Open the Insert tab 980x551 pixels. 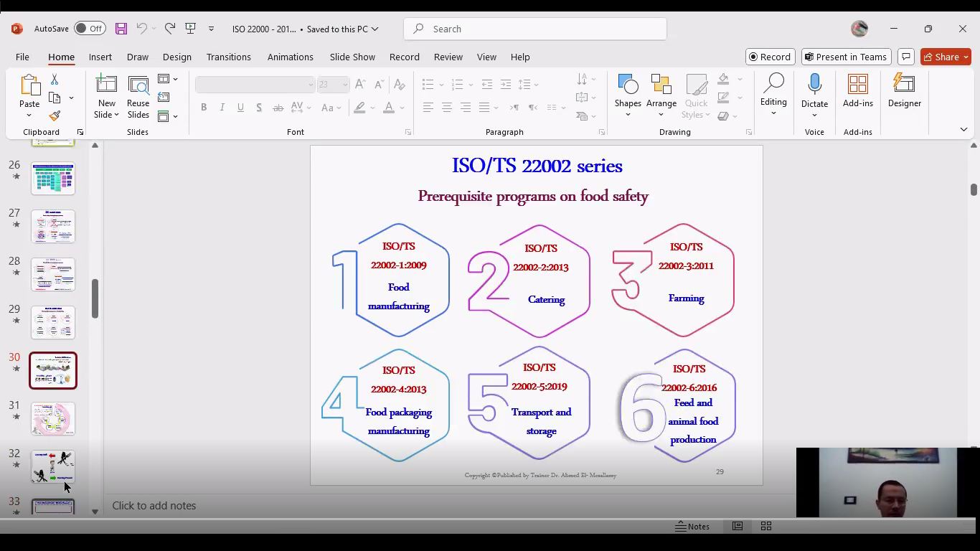point(100,57)
